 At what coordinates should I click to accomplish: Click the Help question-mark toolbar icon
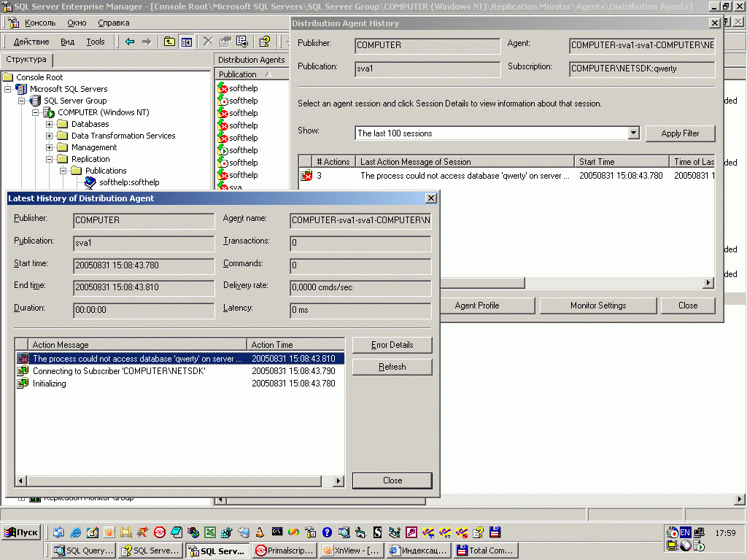point(265,42)
